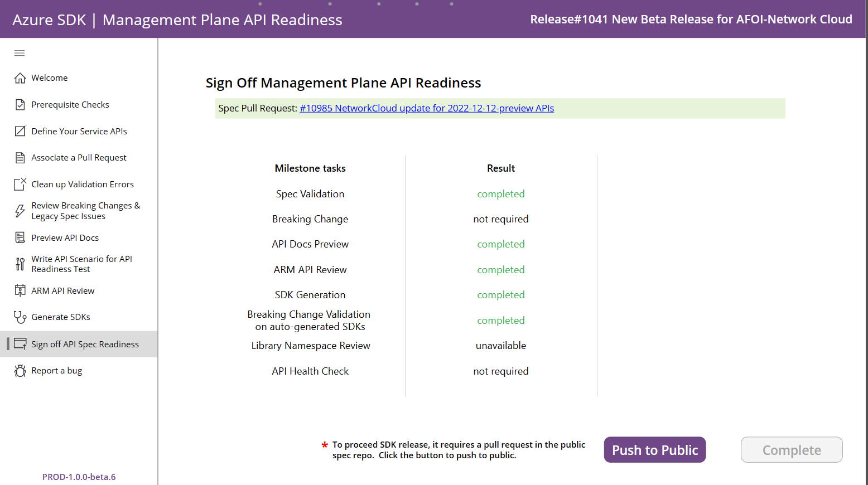This screenshot has height=485, width=868.
Task: Click the Push to Public button
Action: pos(654,449)
